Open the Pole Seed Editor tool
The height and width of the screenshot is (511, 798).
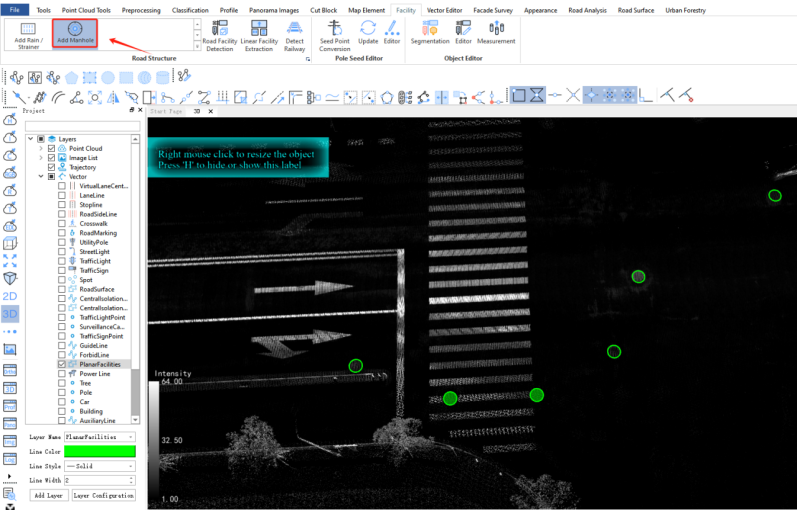392,32
